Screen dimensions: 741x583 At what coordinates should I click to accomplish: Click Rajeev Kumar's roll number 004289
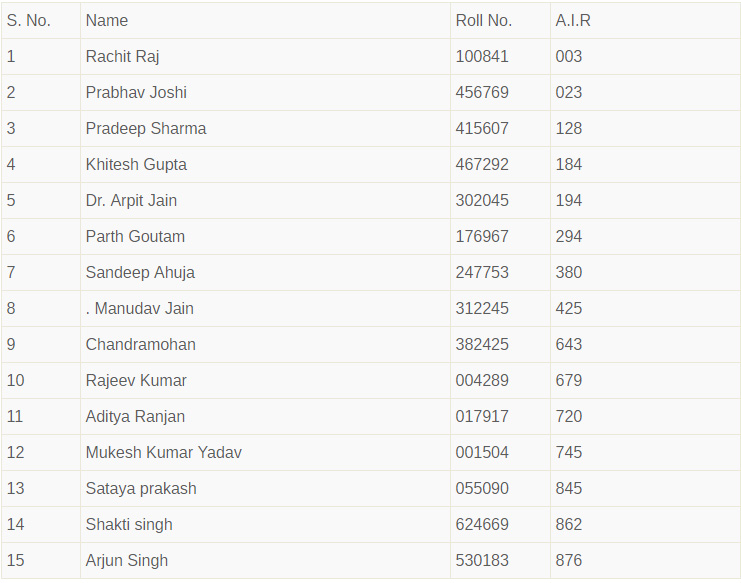point(482,380)
